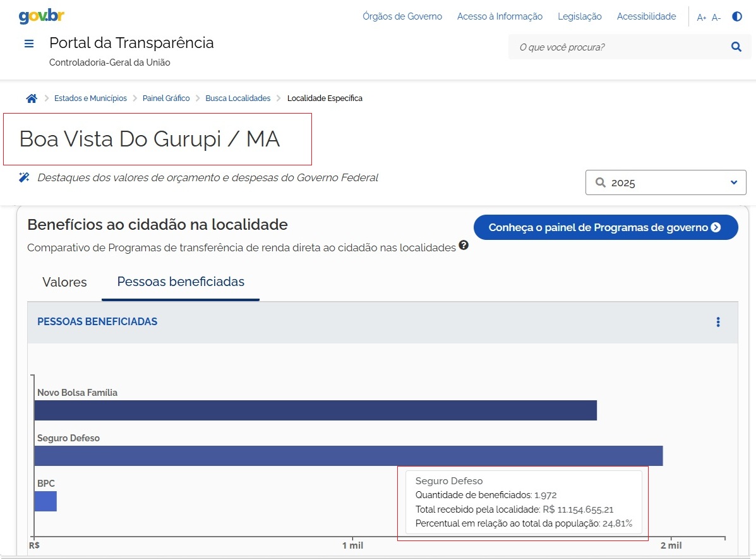Go to home via breadcrumb house icon
This screenshot has height=560, width=756.
(x=32, y=98)
